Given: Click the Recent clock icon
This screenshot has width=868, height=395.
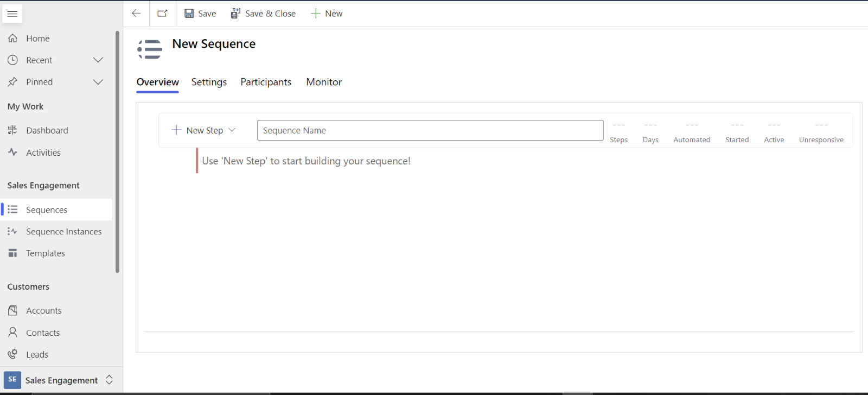Looking at the screenshot, I should [12, 60].
